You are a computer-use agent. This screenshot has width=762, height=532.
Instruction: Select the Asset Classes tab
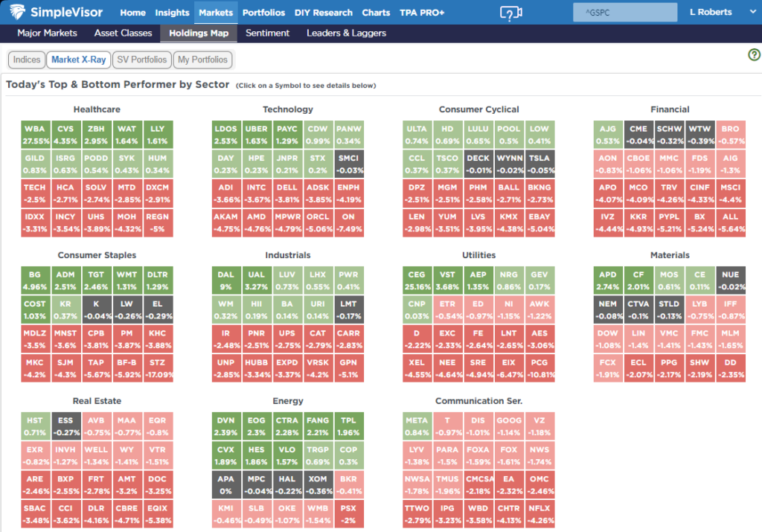(x=123, y=33)
